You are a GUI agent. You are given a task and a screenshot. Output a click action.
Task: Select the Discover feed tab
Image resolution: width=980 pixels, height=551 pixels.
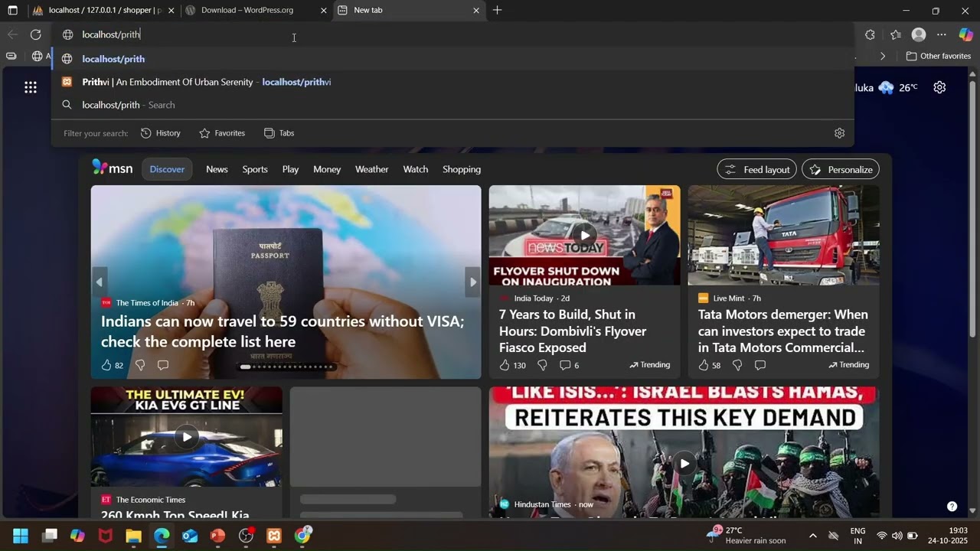coord(167,169)
